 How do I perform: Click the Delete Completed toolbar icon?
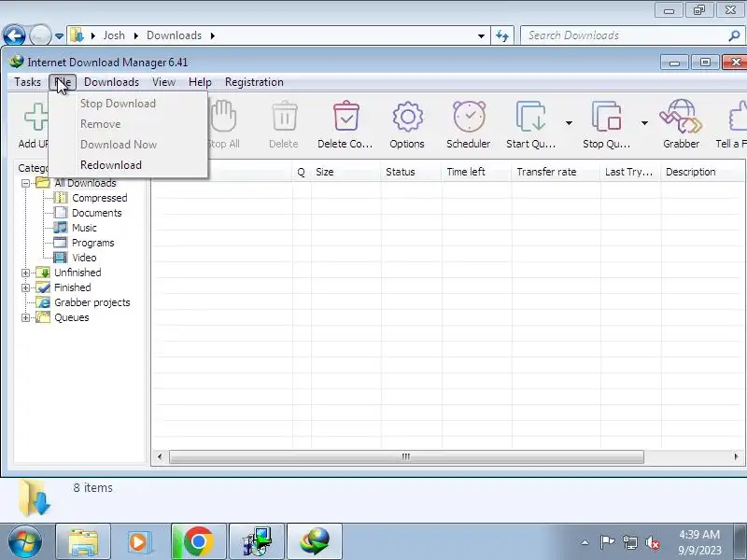[346, 116]
